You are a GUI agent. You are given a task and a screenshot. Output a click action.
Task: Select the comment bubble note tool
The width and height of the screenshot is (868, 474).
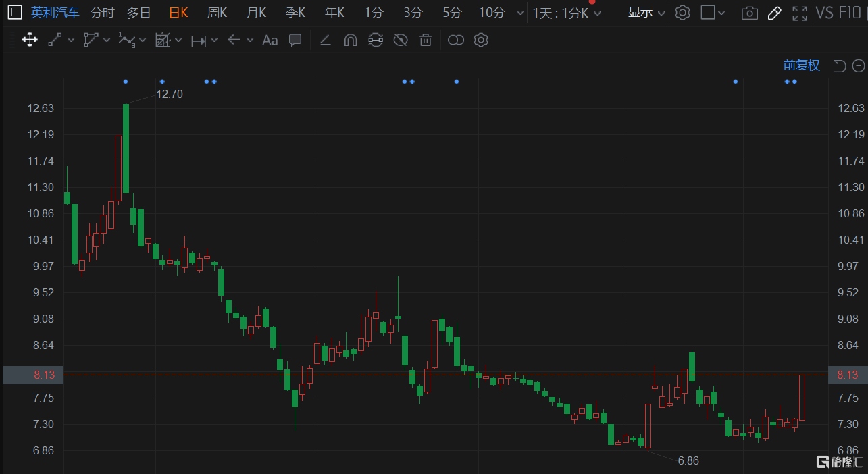click(295, 40)
